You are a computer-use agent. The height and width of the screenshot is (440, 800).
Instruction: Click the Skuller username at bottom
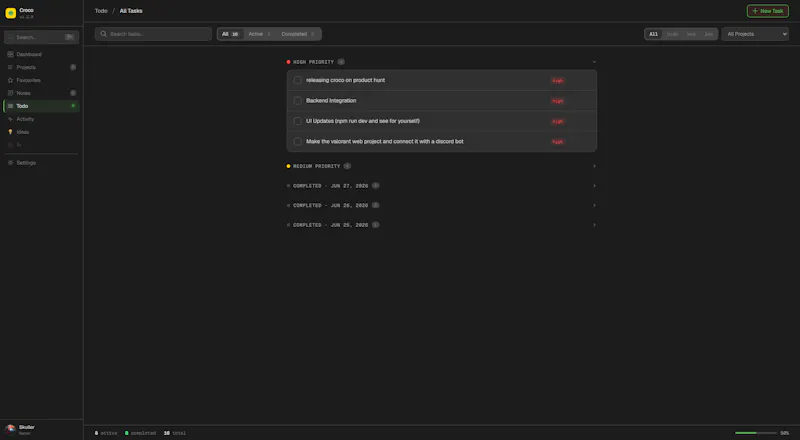(x=27, y=427)
